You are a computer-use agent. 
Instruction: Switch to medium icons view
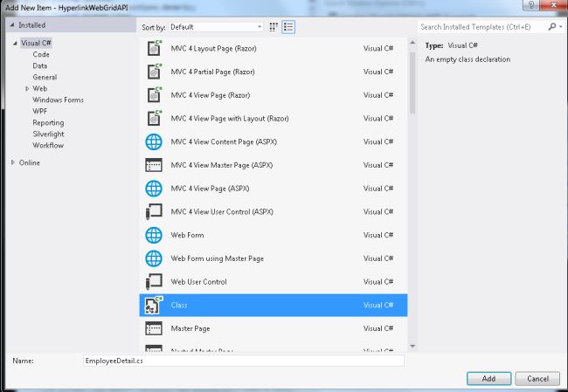coord(274,27)
